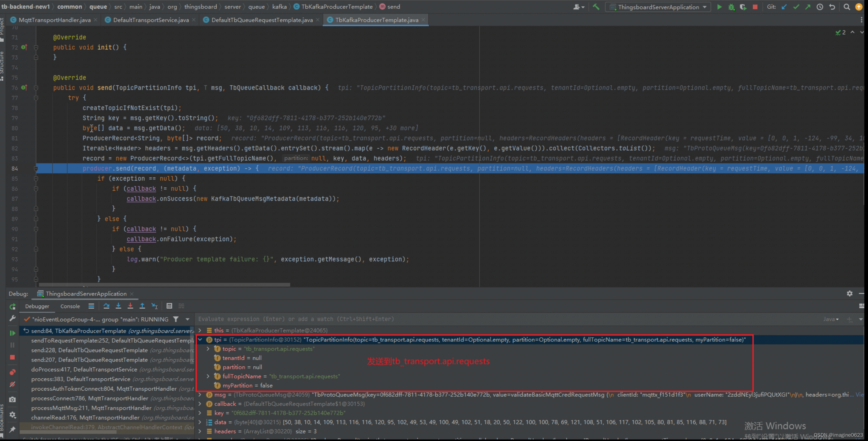Expand the this variable node
Image resolution: width=868 pixels, height=441 pixels.
200,330
